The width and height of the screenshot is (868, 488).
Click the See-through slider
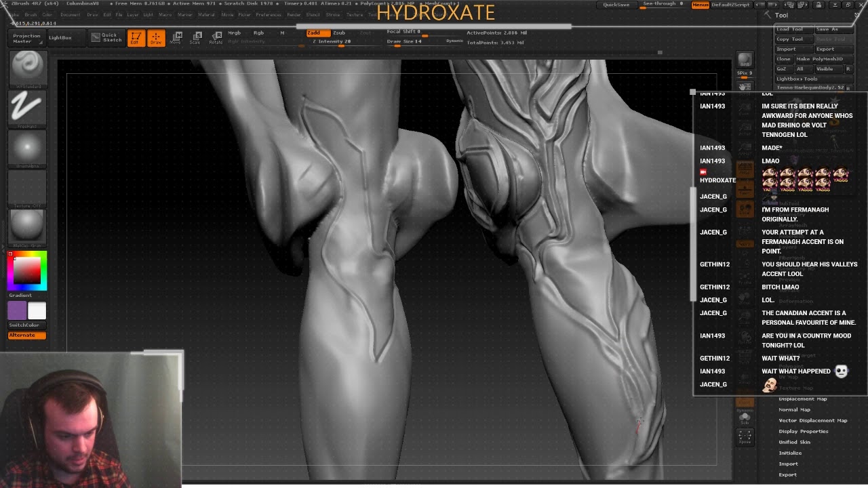coord(663,5)
